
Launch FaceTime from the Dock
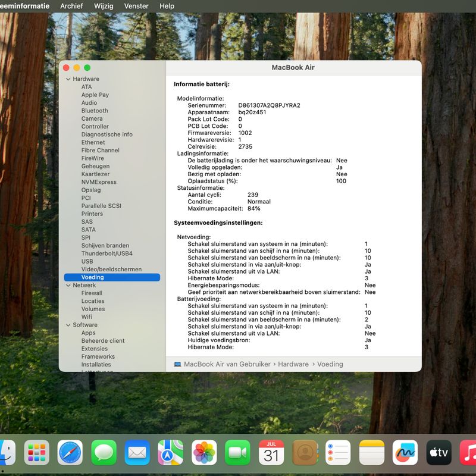237,452
